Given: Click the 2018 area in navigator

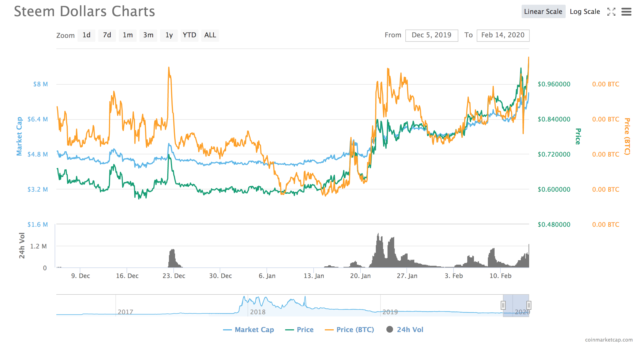Looking at the screenshot, I should (258, 312).
